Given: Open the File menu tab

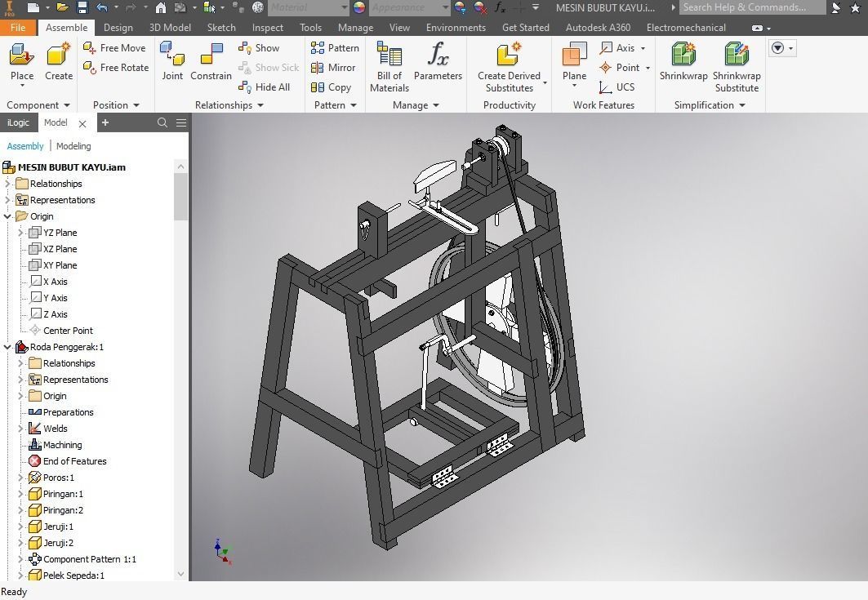Looking at the screenshot, I should [x=18, y=27].
